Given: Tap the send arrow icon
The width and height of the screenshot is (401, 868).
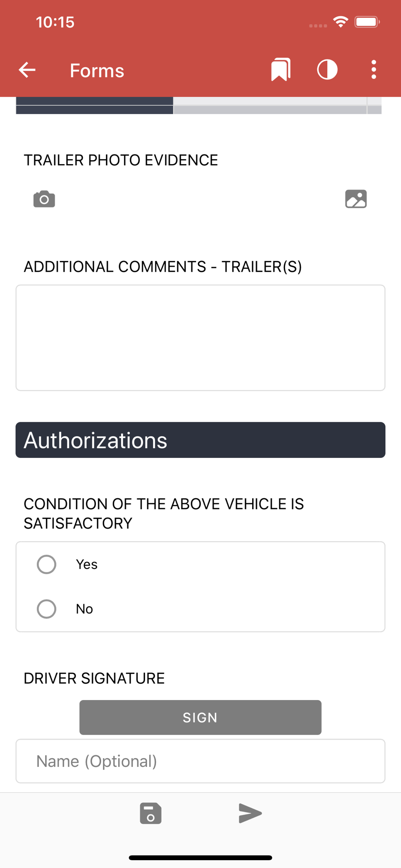Looking at the screenshot, I should pos(250,813).
